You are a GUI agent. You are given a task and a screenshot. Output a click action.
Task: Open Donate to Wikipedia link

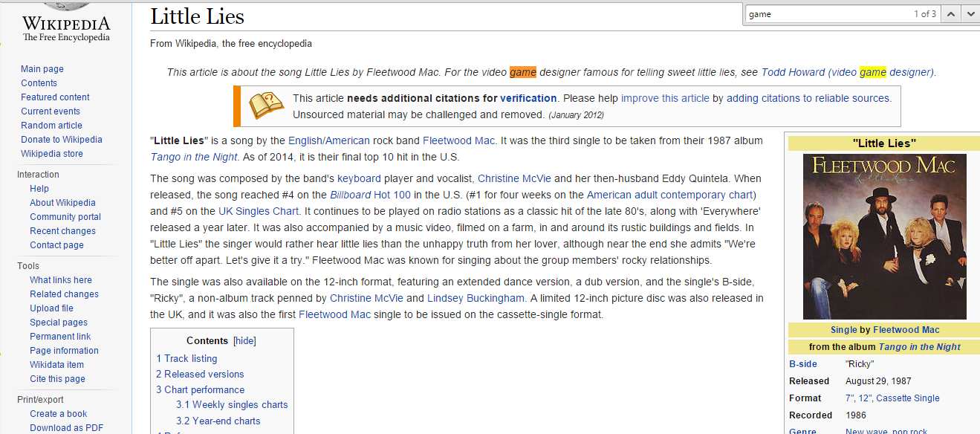tap(62, 140)
